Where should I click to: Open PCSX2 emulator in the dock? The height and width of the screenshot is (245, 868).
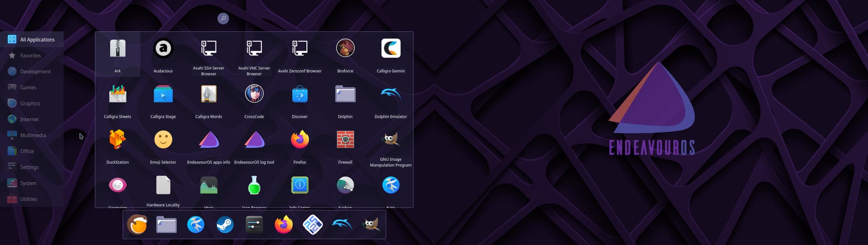click(x=313, y=224)
